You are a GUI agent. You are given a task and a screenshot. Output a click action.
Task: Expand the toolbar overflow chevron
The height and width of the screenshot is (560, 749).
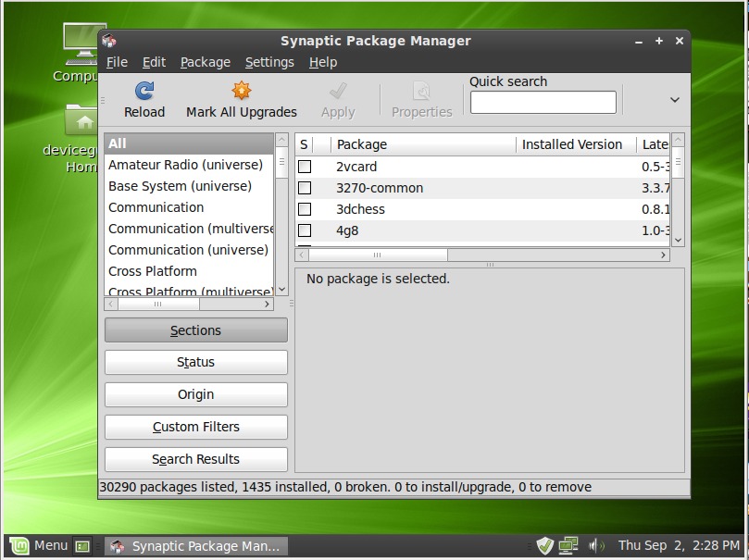tap(675, 100)
